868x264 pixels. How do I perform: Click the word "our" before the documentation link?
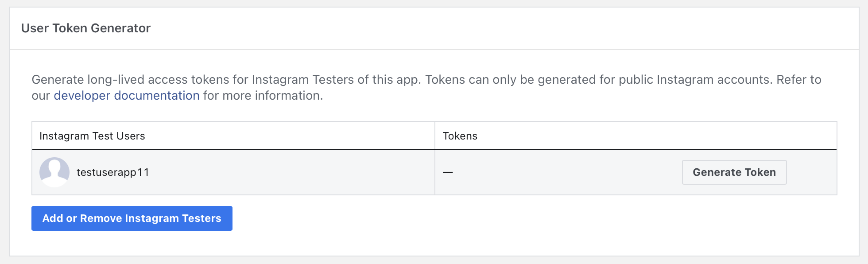[41, 96]
